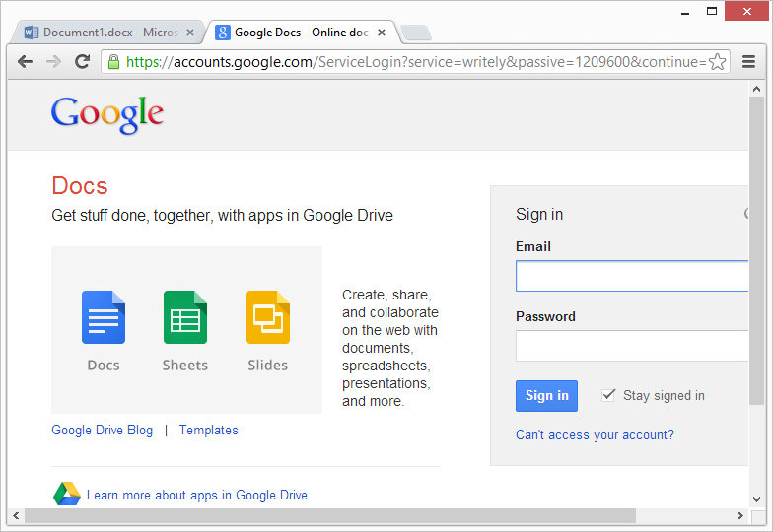Click the Google Drive triangle icon
This screenshot has height=532, width=773.
(x=67, y=494)
